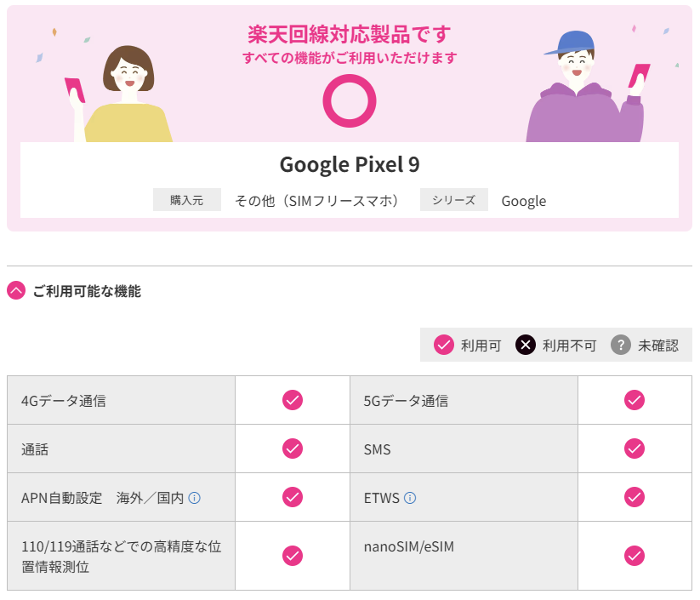
Task: Click the info icon beside ETWS
Action: (410, 498)
